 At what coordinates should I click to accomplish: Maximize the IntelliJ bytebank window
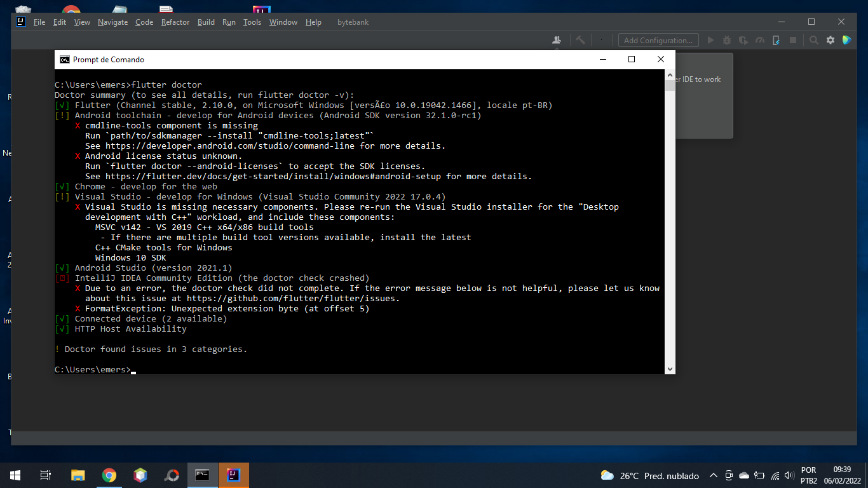(811, 22)
